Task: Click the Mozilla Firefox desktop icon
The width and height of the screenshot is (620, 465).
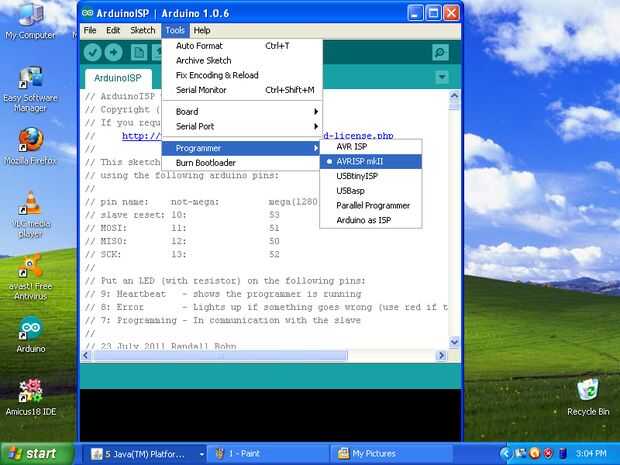Action: [30, 146]
